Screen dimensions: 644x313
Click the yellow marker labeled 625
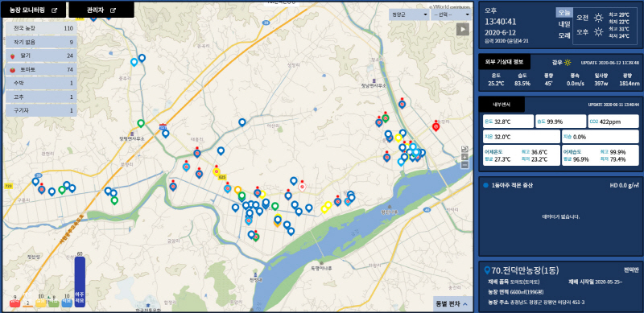[x=217, y=171]
